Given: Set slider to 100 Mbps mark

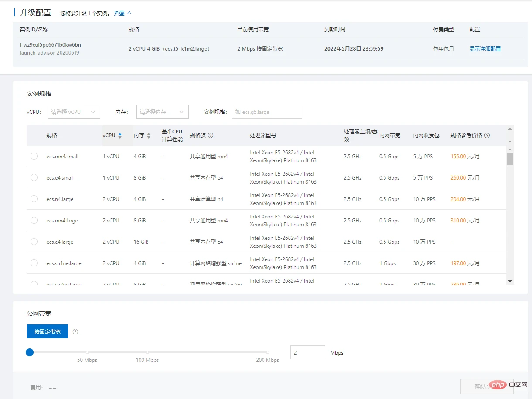Looking at the screenshot, I should pos(147,352).
